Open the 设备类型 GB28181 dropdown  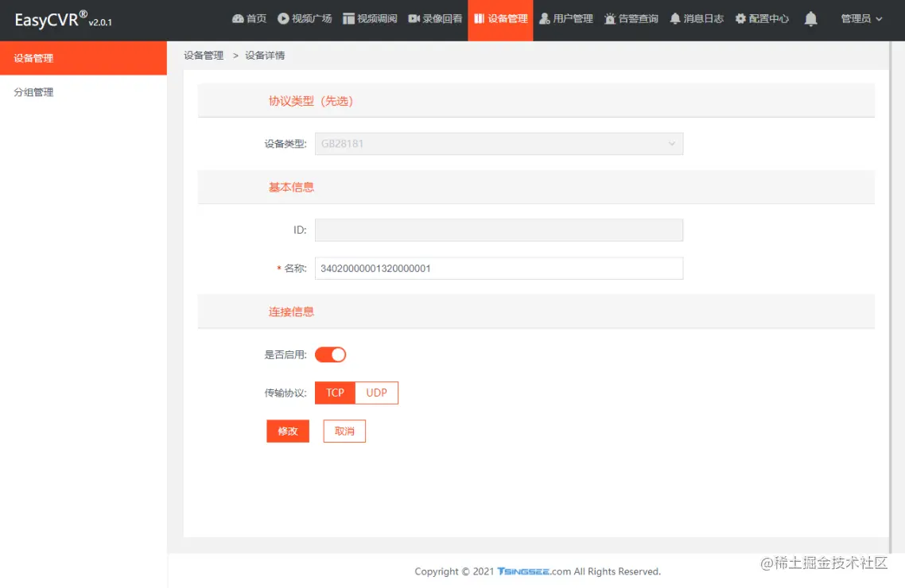click(499, 144)
